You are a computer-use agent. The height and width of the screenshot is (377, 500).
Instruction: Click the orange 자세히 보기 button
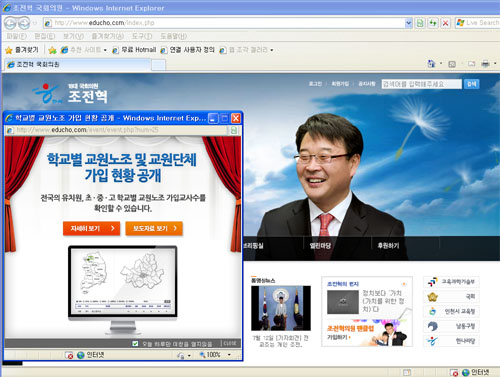coord(91,228)
